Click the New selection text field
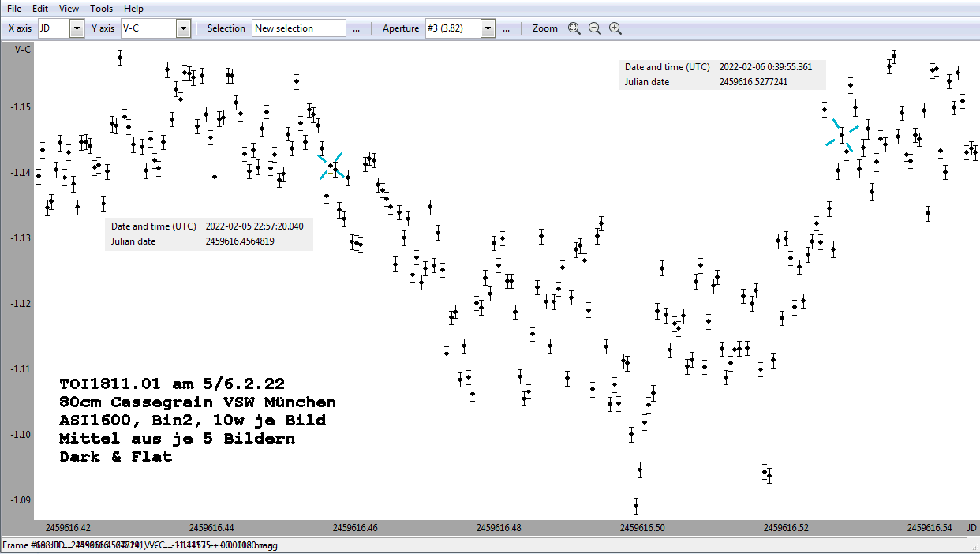Screen dimensions: 980x554 click(x=299, y=28)
